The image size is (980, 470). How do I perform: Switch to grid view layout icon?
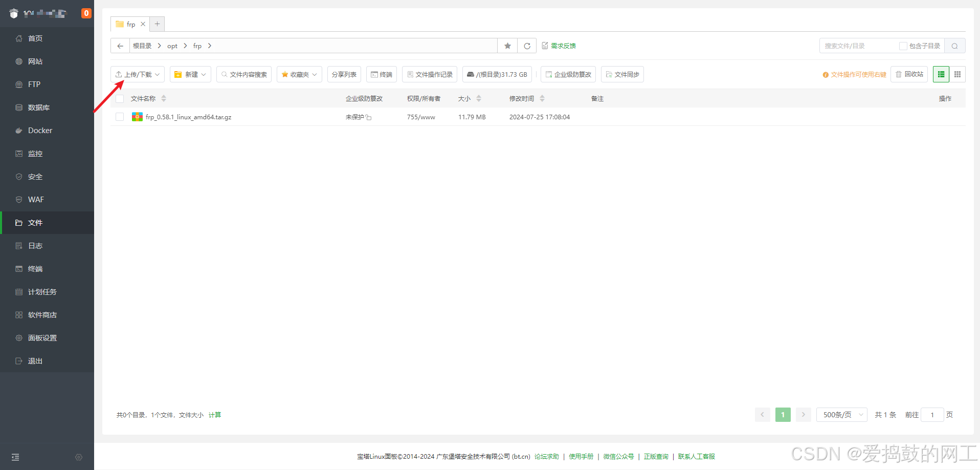point(957,74)
